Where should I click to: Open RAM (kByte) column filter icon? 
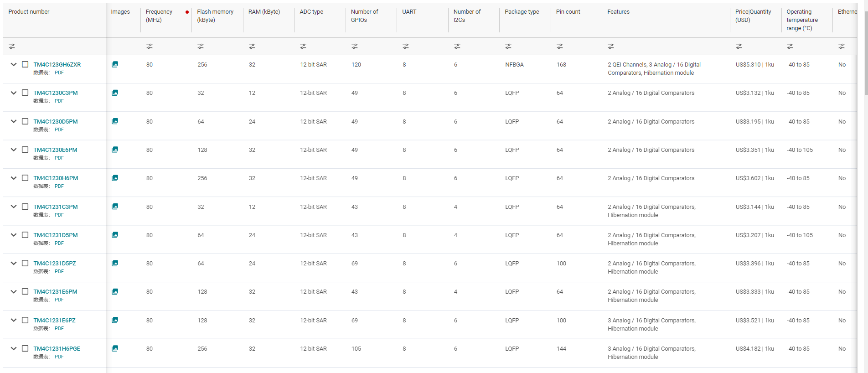pos(252,47)
